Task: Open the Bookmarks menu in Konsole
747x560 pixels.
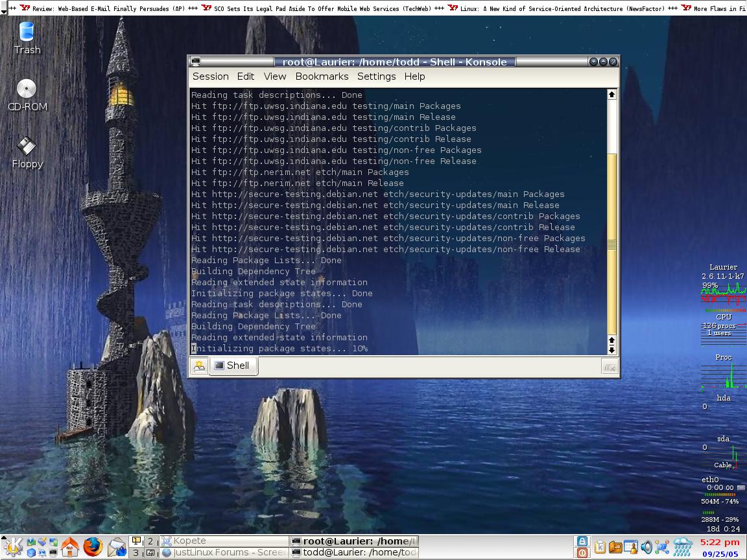Action: click(322, 76)
